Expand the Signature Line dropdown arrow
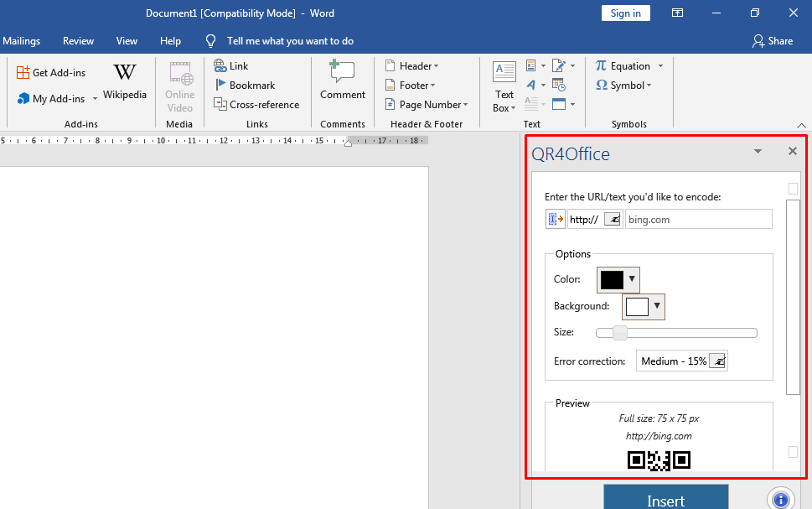812x509 pixels. click(572, 66)
